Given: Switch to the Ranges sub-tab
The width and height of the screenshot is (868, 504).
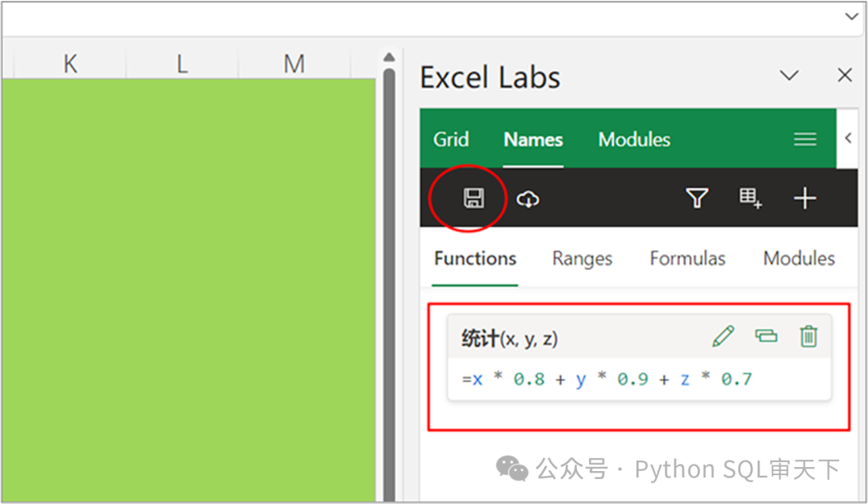Looking at the screenshot, I should [583, 259].
